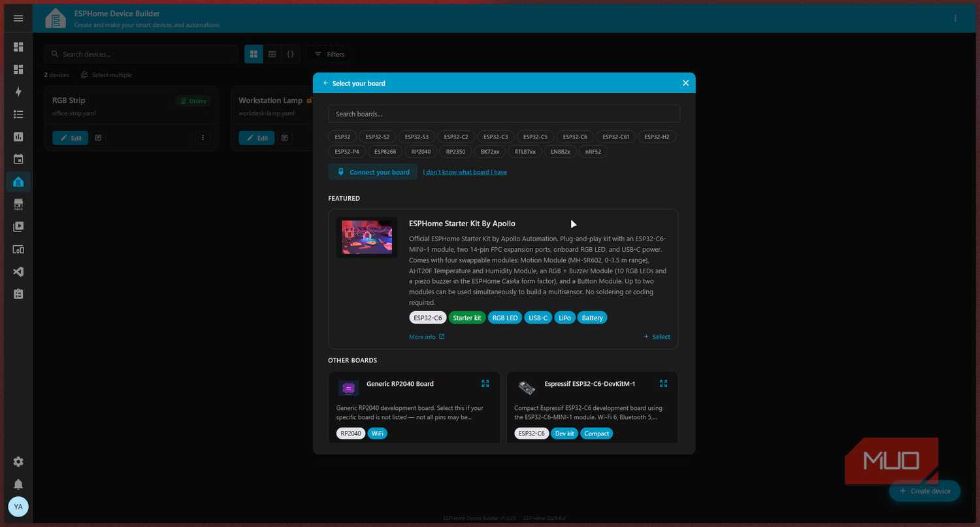Toggle the RP2350 board filter chip
Image resolution: width=980 pixels, height=527 pixels.
pyautogui.click(x=455, y=152)
